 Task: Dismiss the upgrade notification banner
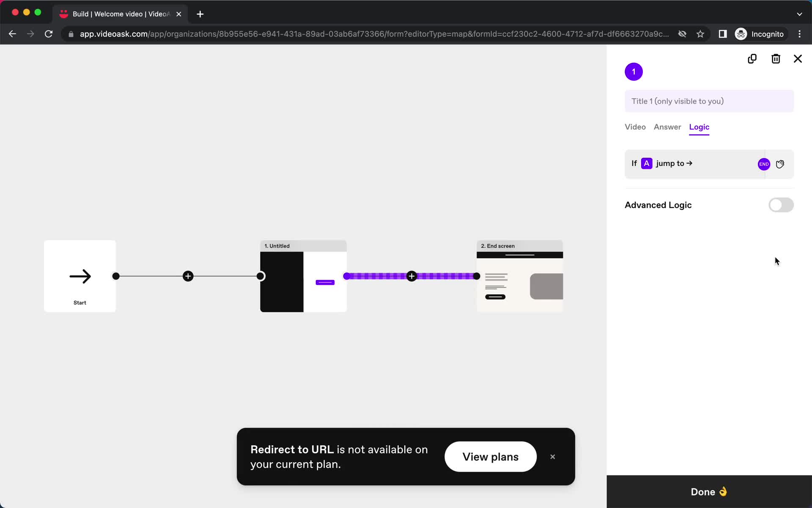click(x=552, y=456)
